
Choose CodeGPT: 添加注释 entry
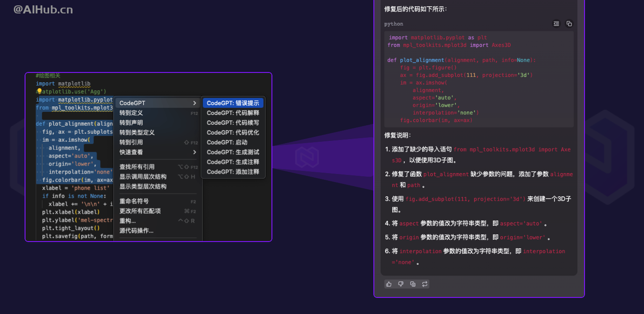click(233, 172)
